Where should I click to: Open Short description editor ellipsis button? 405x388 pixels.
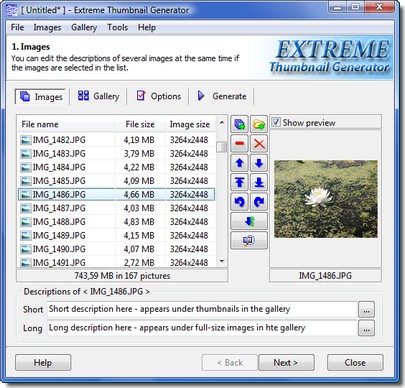(x=366, y=309)
